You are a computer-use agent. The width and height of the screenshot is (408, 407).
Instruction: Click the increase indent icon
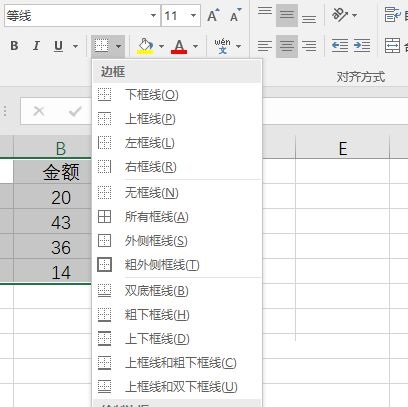pyautogui.click(x=362, y=46)
